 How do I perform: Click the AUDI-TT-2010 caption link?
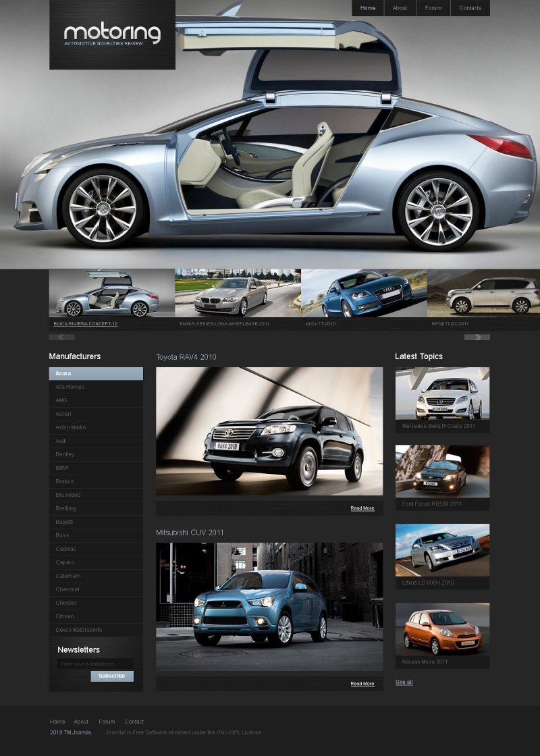(x=321, y=324)
